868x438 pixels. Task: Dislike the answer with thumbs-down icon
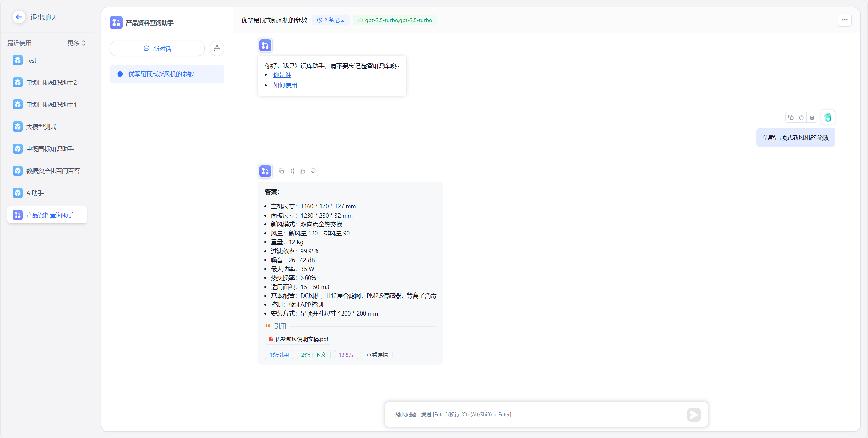click(x=313, y=171)
